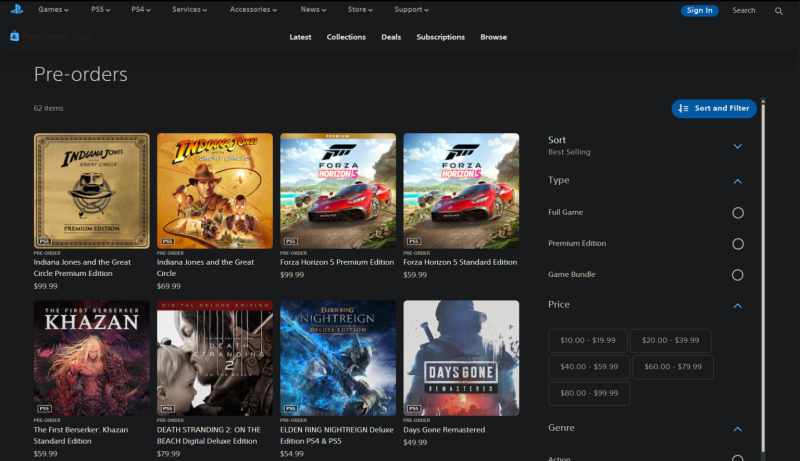Select the Premium Edition radio button
The image size is (800, 461).
click(738, 244)
